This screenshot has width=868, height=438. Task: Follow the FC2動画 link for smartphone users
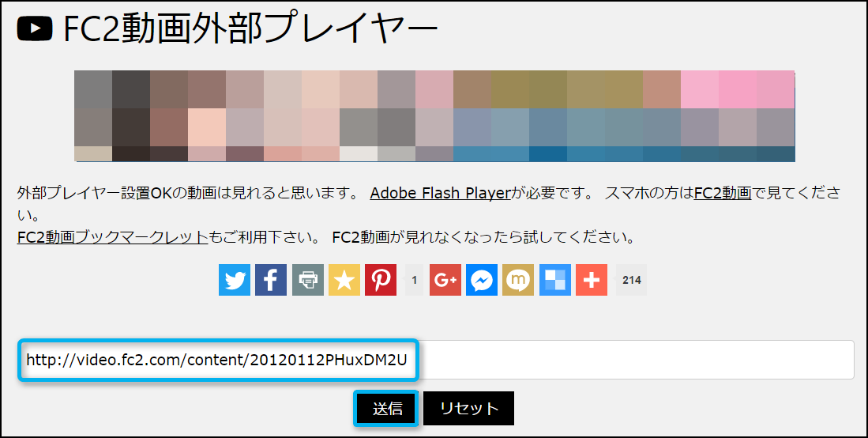coord(722,192)
